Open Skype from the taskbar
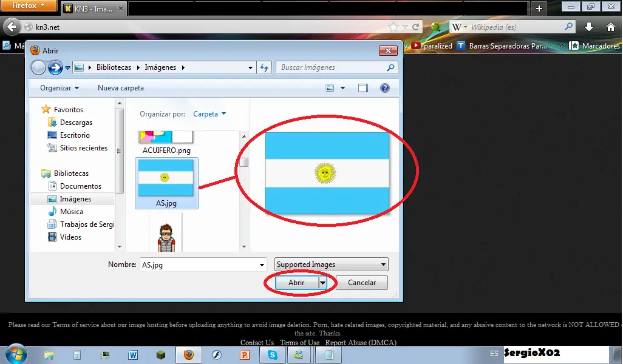 click(x=273, y=355)
